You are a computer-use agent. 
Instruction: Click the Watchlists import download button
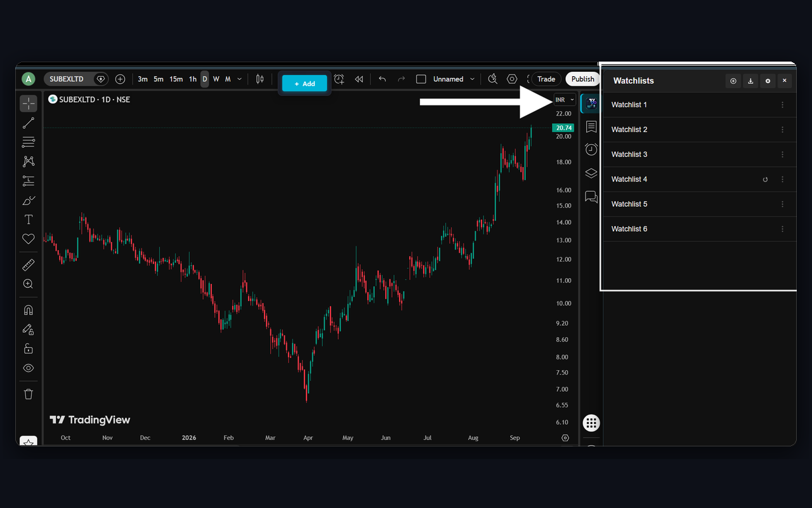coord(750,81)
